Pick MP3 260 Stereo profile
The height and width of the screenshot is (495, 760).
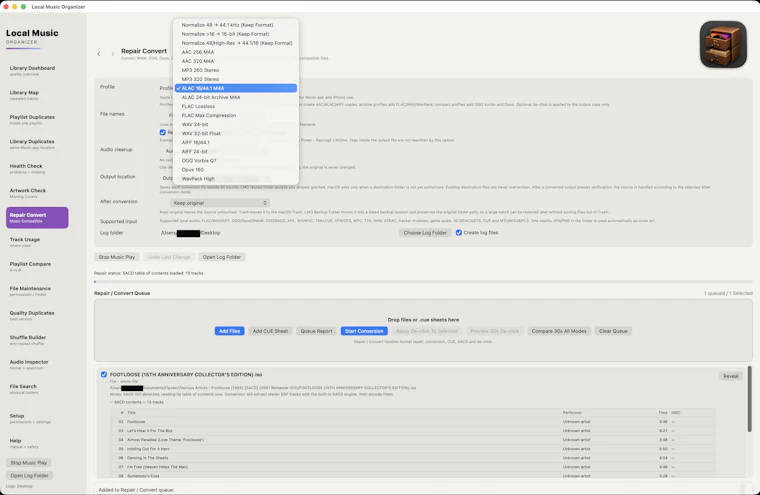pyautogui.click(x=236, y=70)
